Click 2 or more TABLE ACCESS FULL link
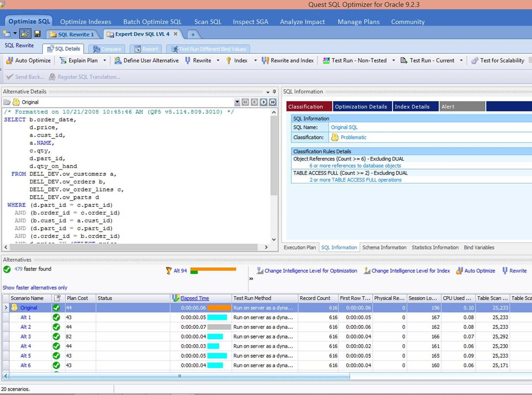The width and height of the screenshot is (532, 395). coord(356,180)
